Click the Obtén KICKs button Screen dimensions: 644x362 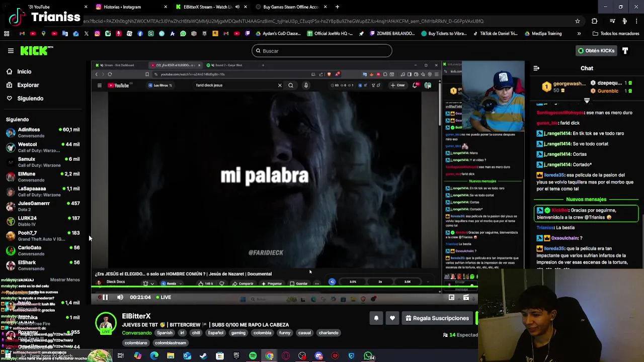[597, 51]
